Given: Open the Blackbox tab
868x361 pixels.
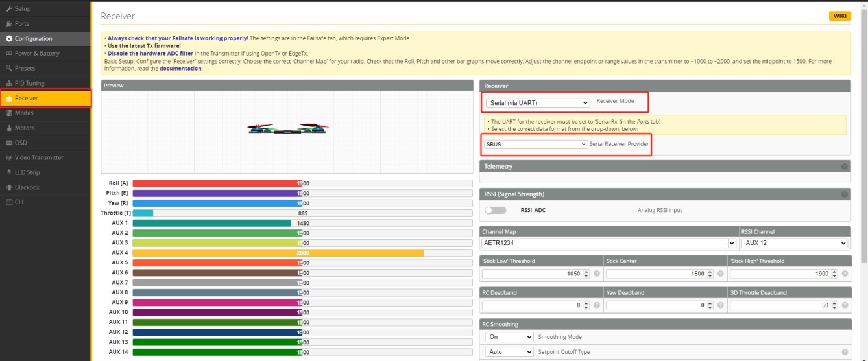Looking at the screenshot, I should [27, 187].
